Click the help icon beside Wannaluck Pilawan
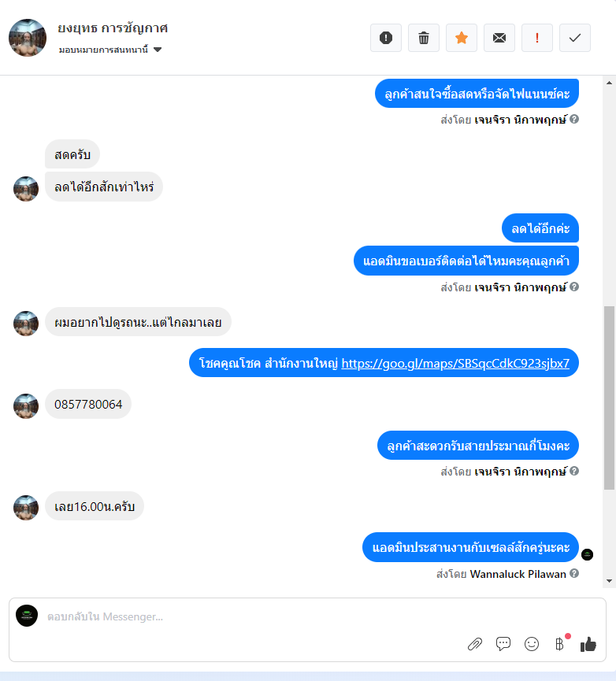Image resolution: width=616 pixels, height=681 pixels. click(x=574, y=573)
